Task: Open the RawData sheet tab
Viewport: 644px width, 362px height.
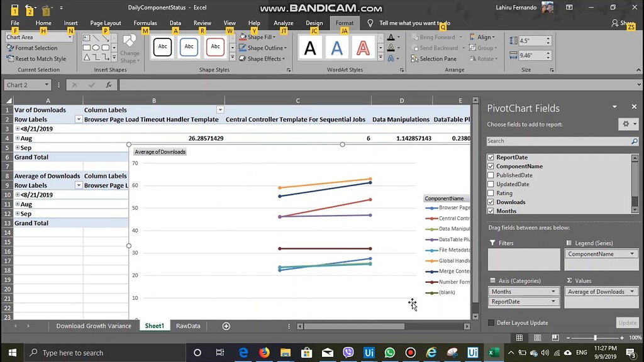Action: pyautogui.click(x=188, y=326)
